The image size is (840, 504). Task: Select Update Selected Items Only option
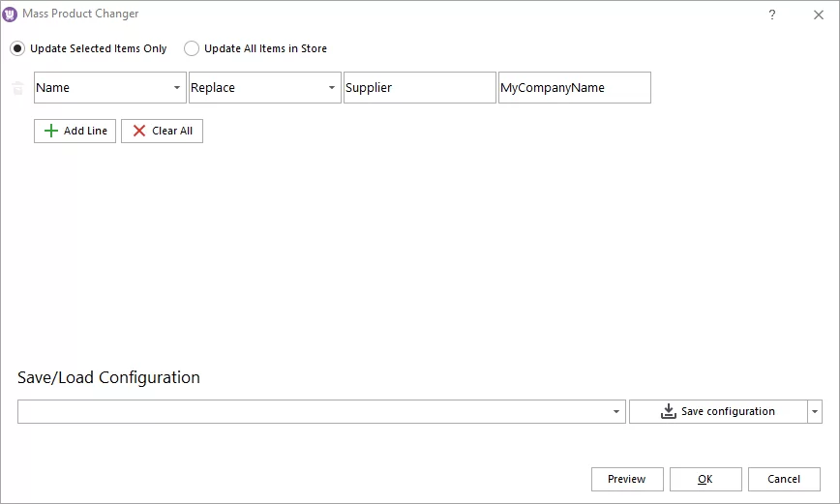(x=18, y=48)
